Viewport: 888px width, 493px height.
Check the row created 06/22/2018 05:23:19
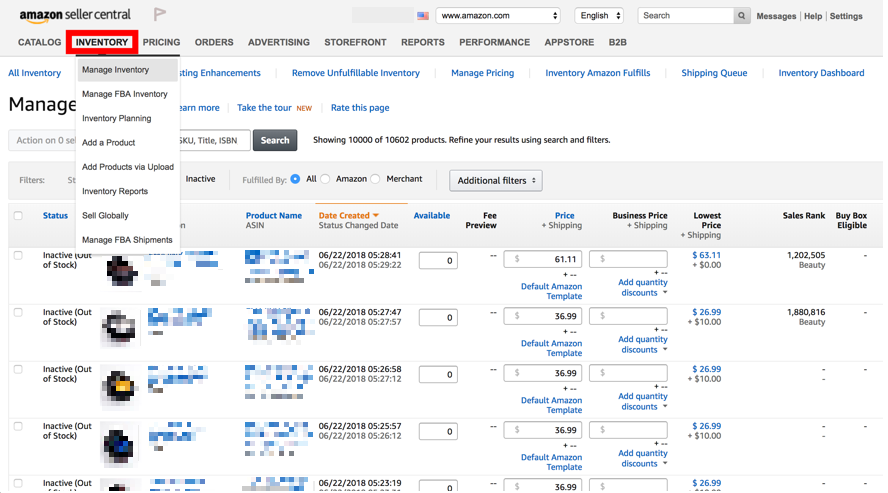pyautogui.click(x=18, y=483)
